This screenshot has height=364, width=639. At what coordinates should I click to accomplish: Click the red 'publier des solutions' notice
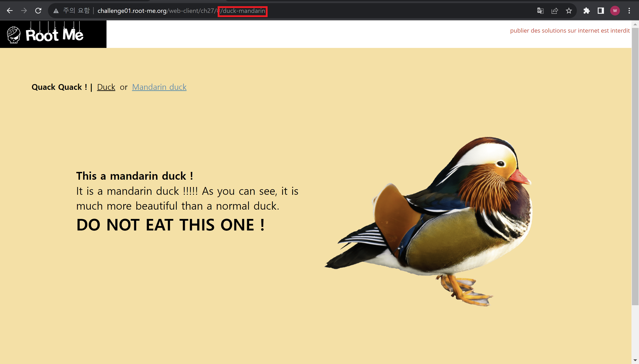coord(570,31)
